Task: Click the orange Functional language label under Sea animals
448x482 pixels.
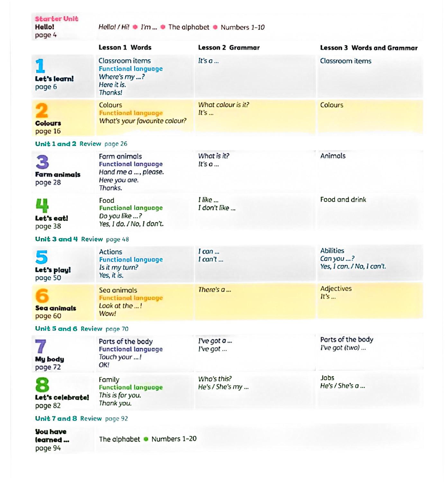Action: pyautogui.click(x=131, y=298)
